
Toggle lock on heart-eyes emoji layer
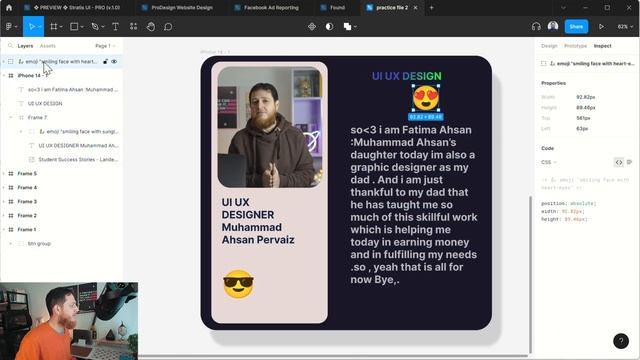tap(105, 62)
